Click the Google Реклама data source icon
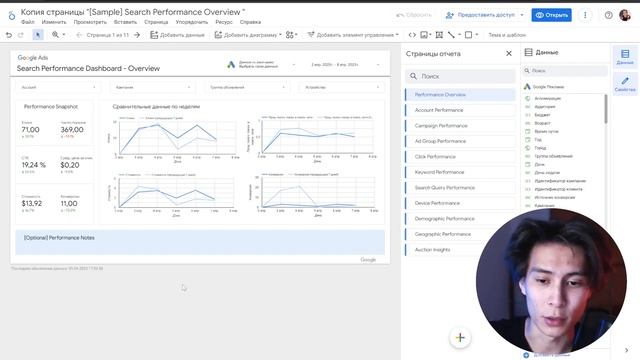This screenshot has height=360, width=640. [x=527, y=87]
